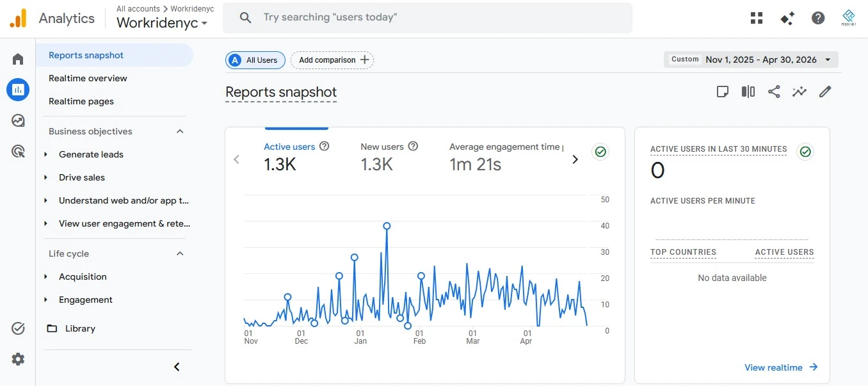Click the Active users column header in realtime card
Viewport: 868px width, 386px height.
click(x=784, y=252)
